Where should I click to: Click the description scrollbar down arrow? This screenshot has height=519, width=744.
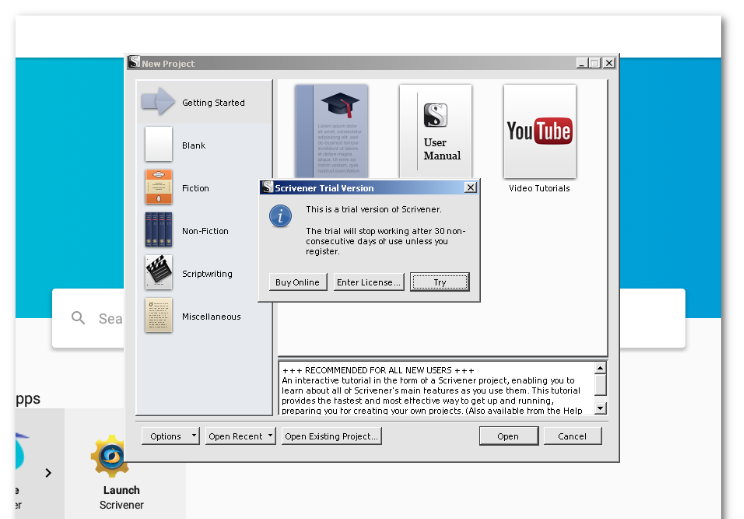(600, 408)
